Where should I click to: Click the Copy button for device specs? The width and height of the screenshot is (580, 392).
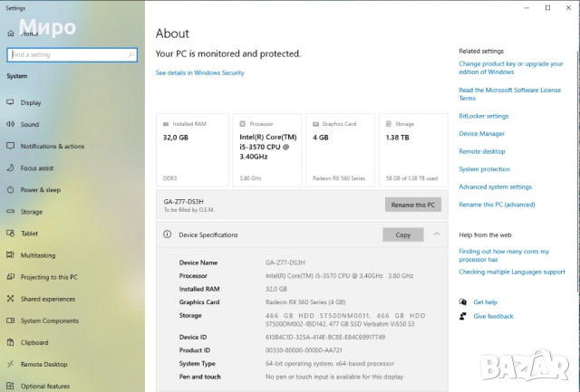[x=403, y=234]
